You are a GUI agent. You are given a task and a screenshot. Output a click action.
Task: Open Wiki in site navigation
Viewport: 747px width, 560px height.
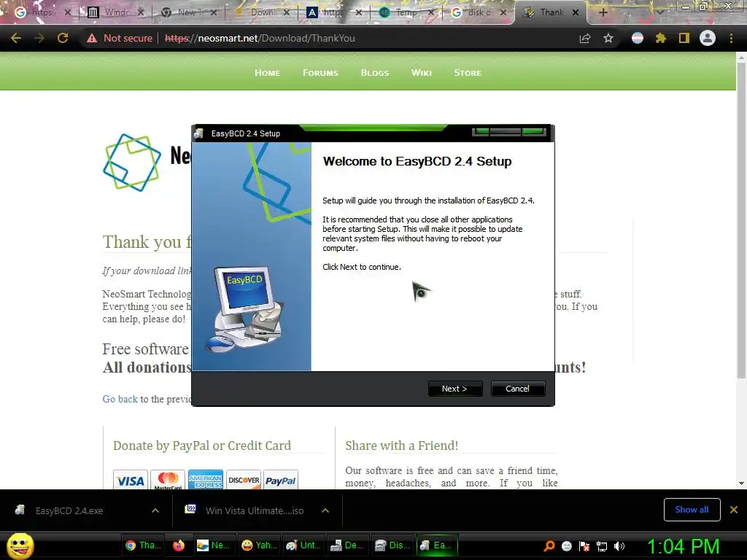coord(422,73)
